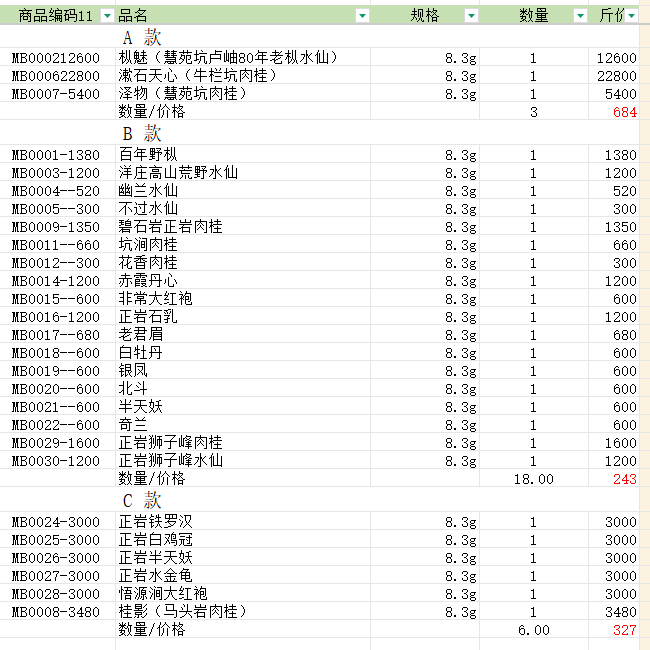The width and height of the screenshot is (650, 650).
Task: Select code cell MB0007-5400
Action: pyautogui.click(x=58, y=94)
